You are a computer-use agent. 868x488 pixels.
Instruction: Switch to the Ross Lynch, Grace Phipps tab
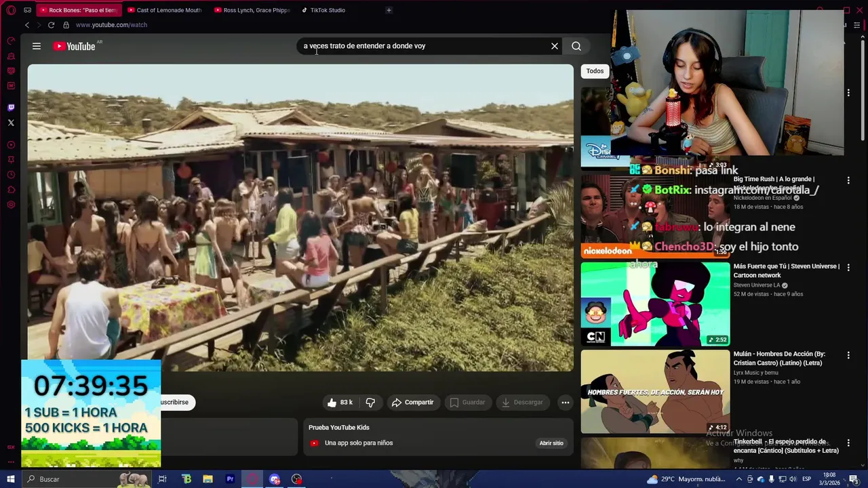click(251, 10)
